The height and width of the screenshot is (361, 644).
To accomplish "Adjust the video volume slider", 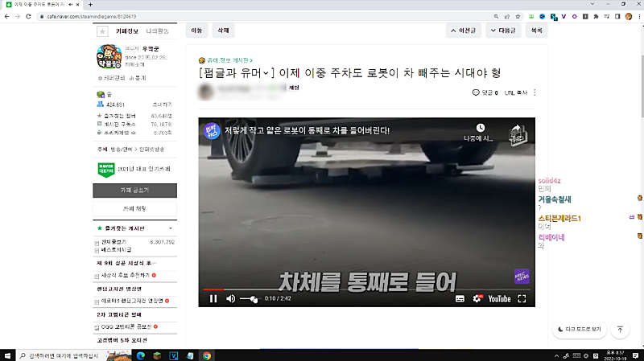I will click(x=250, y=299).
